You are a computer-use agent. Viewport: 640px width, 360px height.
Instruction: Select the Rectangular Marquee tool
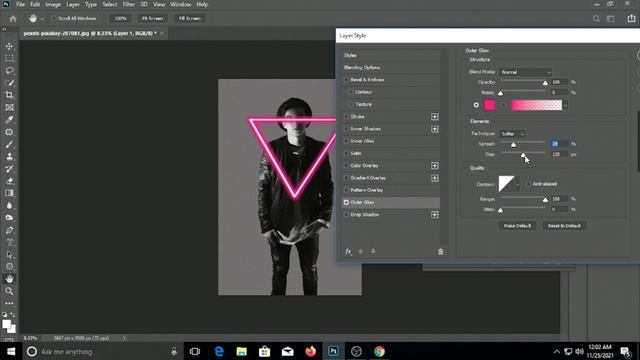pos(9,58)
